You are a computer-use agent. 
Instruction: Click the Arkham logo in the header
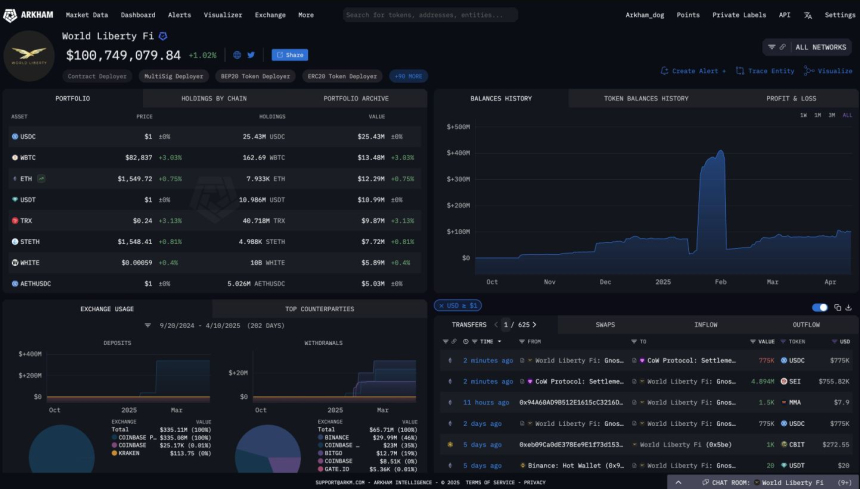29,15
